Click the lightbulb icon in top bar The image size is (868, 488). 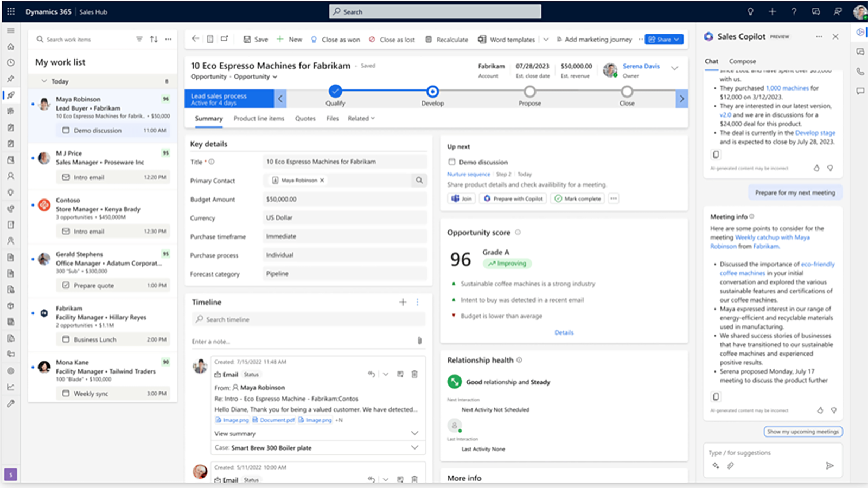(x=750, y=11)
